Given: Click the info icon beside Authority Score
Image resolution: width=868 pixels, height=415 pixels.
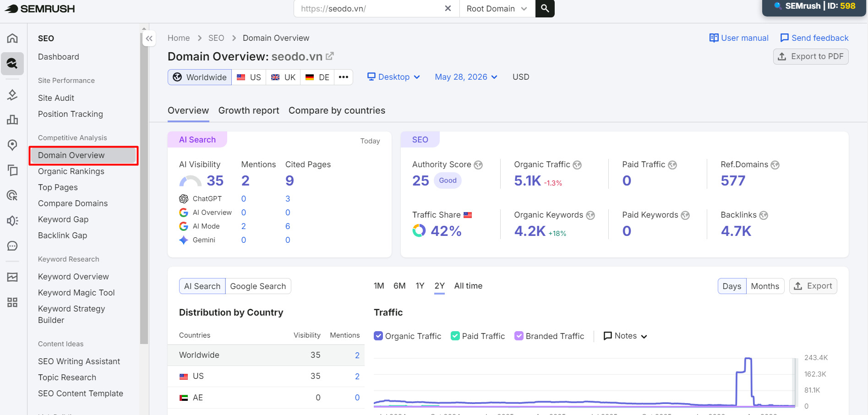Looking at the screenshot, I should (478, 165).
